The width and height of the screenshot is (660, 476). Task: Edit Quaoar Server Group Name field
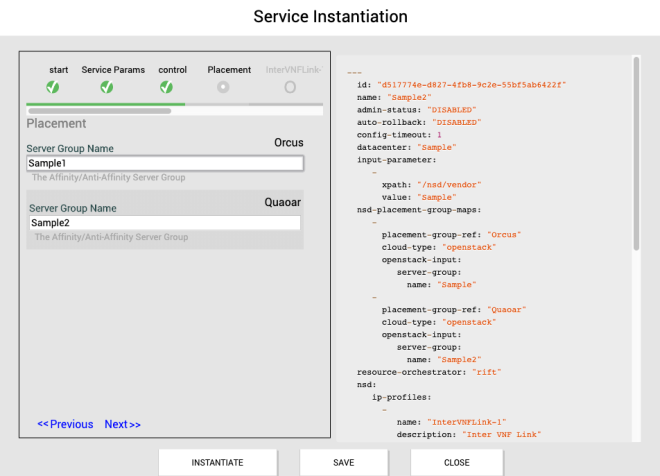click(x=164, y=223)
